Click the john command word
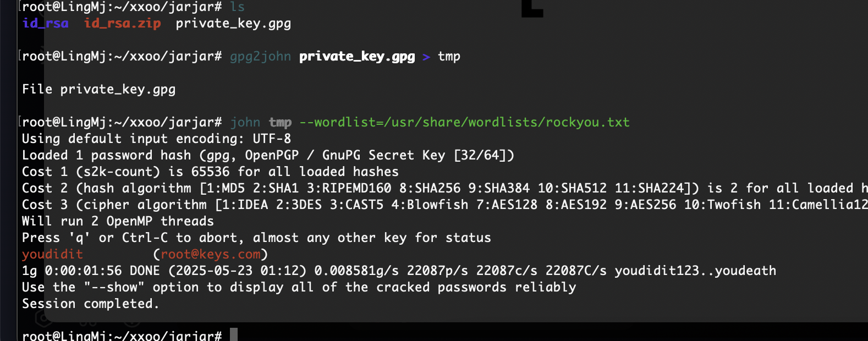 pyautogui.click(x=245, y=122)
